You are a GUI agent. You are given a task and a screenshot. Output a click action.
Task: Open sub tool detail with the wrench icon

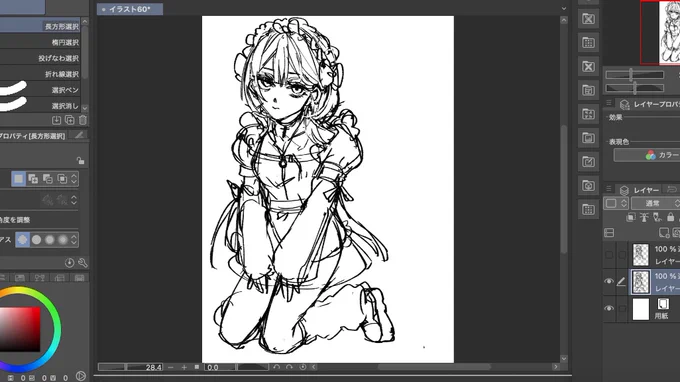[82, 262]
